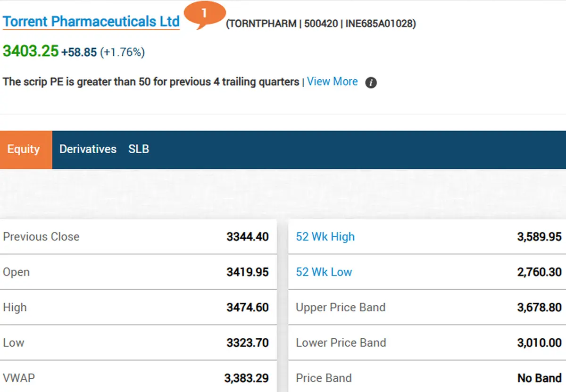Viewport: 566px width, 392px height.
Task: Open the SLB tab
Action: (x=139, y=149)
